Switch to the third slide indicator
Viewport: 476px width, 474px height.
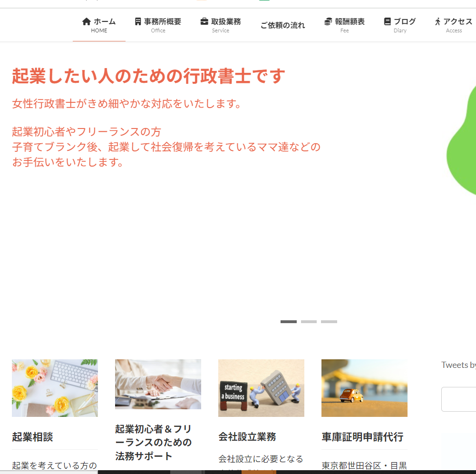pos(329,322)
